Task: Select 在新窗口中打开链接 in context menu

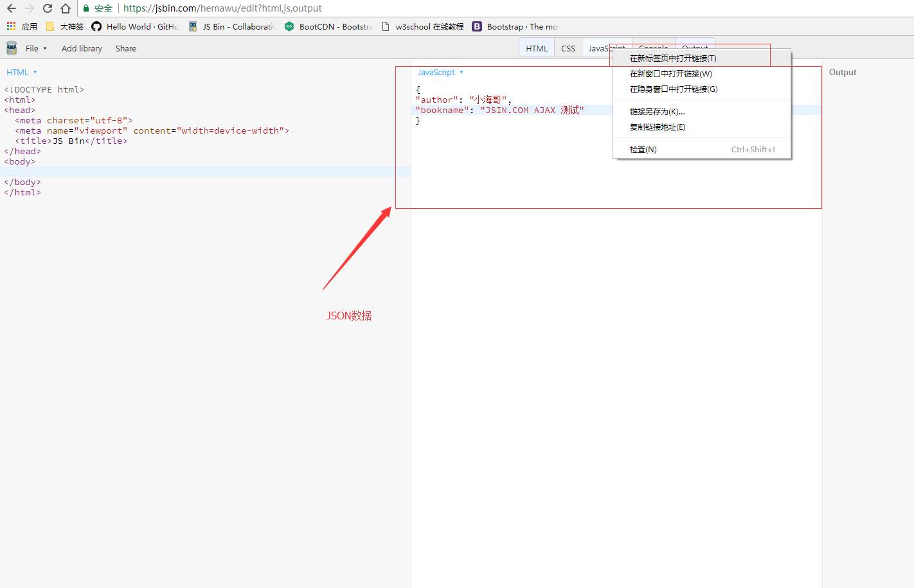Action: point(703,73)
